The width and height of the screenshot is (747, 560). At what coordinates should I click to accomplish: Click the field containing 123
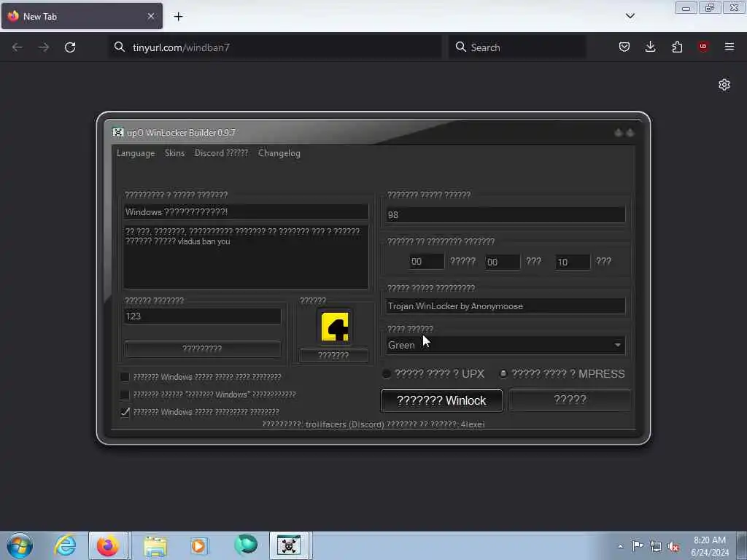[203, 316]
